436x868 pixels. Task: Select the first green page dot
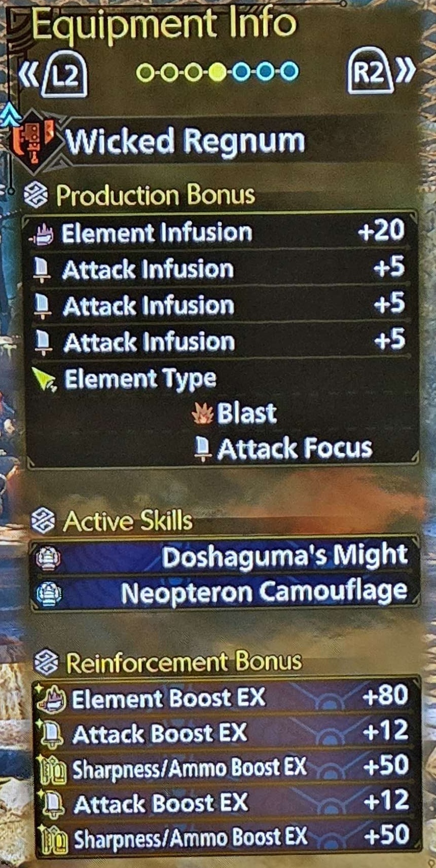(146, 73)
